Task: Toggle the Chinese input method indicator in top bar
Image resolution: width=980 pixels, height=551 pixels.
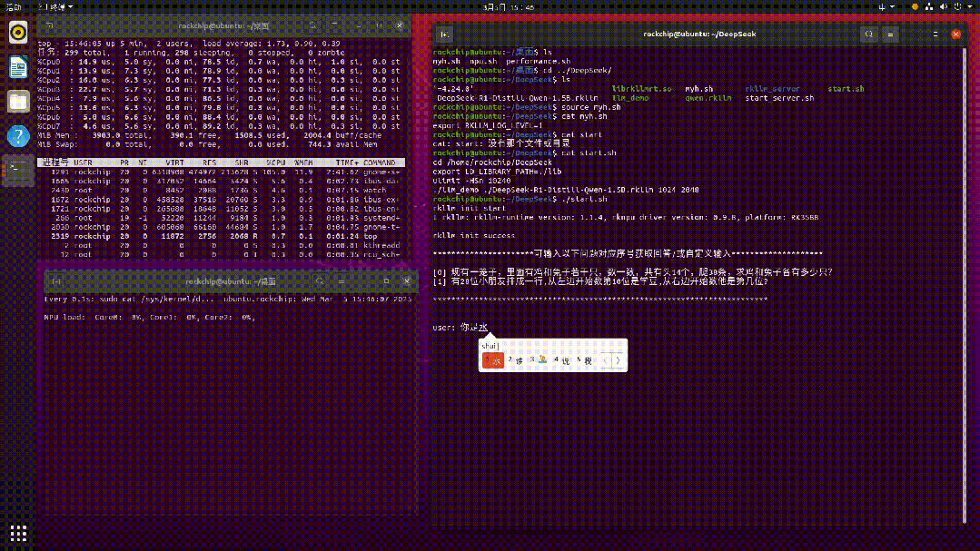Action: point(882,7)
